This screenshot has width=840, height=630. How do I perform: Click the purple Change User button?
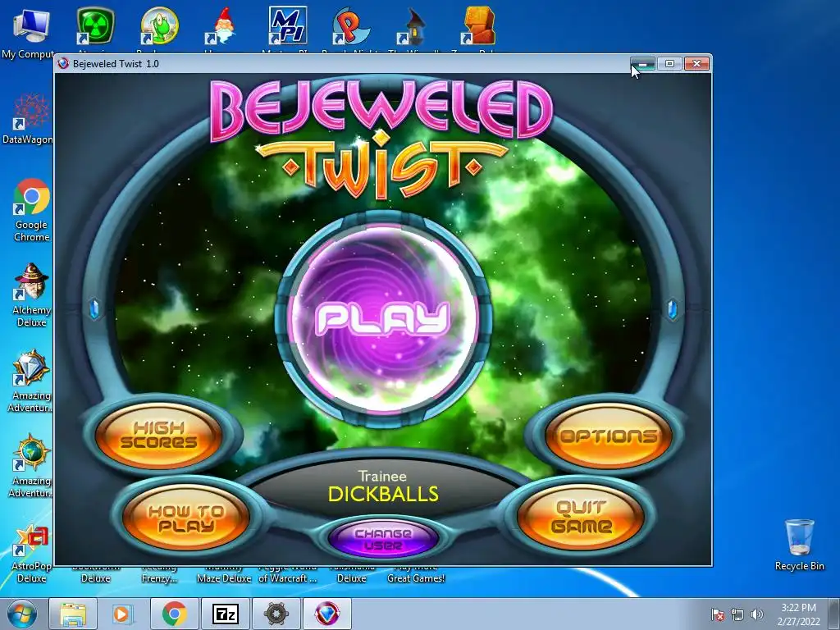(x=383, y=540)
